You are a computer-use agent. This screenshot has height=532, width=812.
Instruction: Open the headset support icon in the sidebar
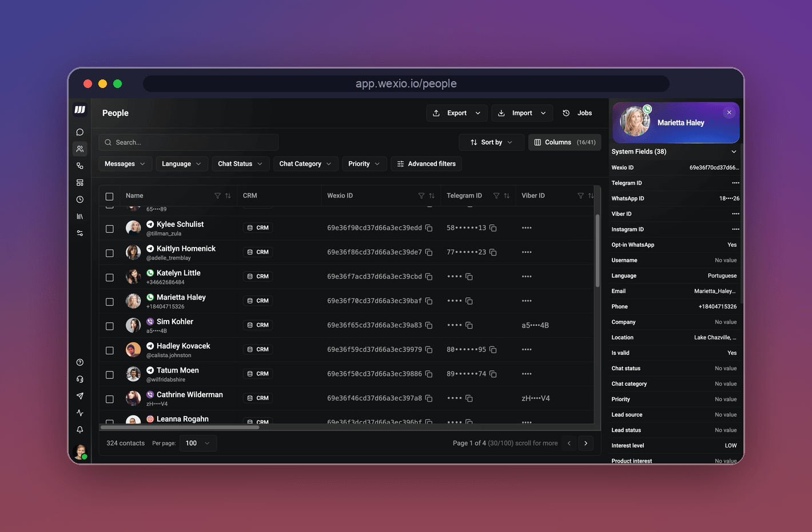(80, 379)
